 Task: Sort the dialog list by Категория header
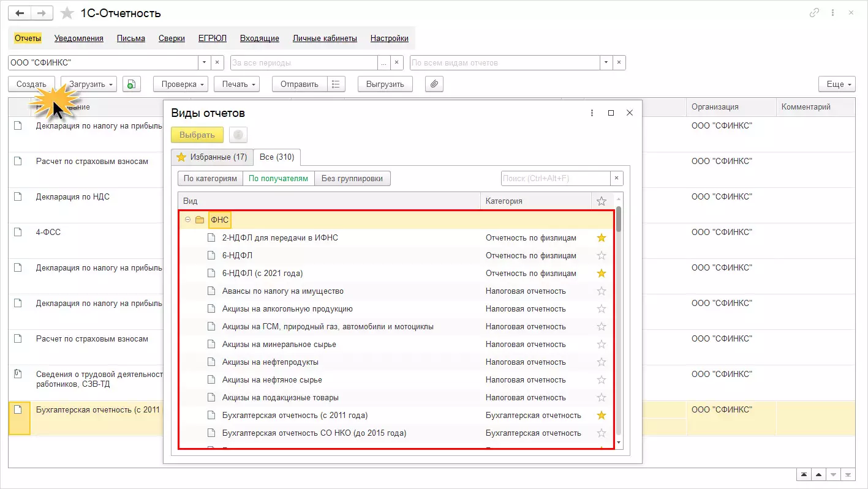536,201
